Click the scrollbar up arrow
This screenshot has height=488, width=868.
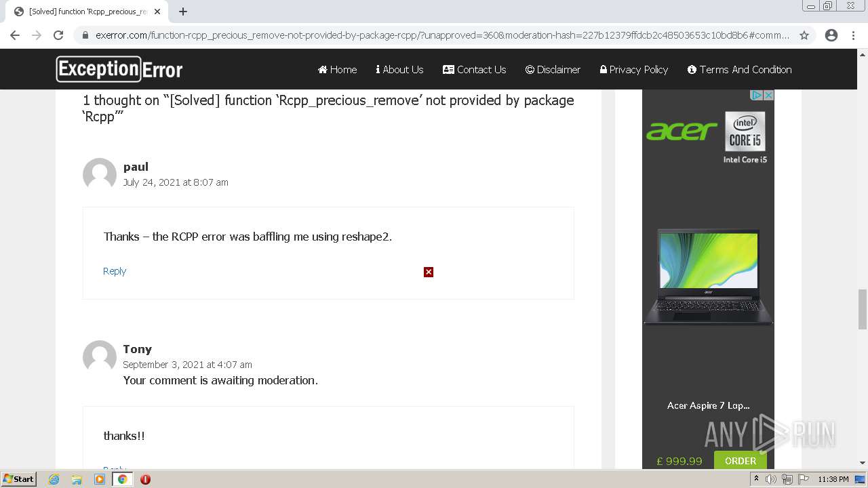863,54
